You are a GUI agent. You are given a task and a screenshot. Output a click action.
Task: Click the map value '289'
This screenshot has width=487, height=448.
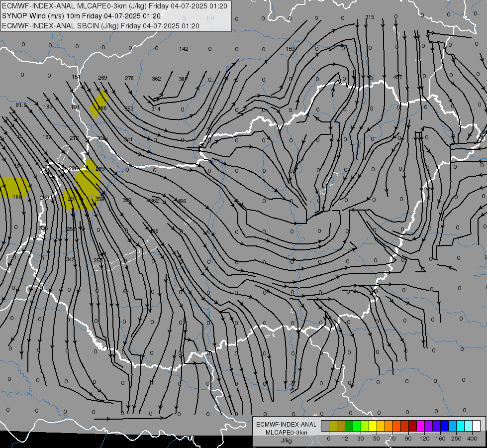100,169
